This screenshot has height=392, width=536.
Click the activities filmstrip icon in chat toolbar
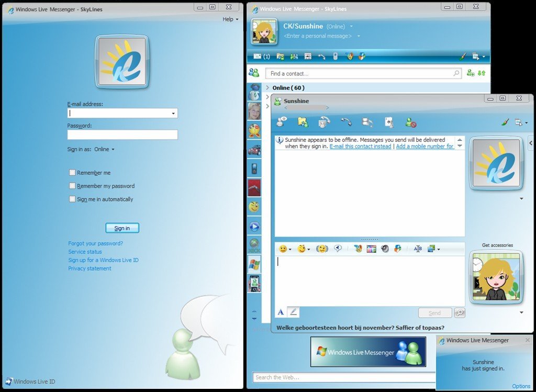pyautogui.click(x=367, y=122)
